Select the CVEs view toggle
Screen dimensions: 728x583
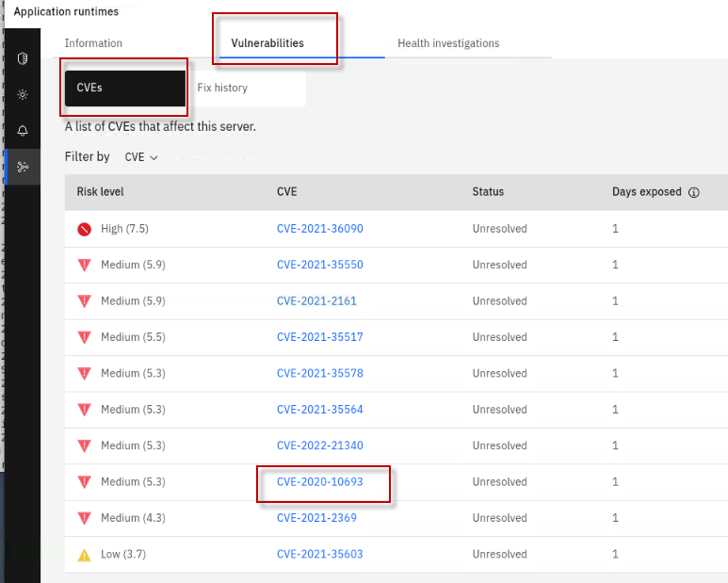(x=125, y=88)
